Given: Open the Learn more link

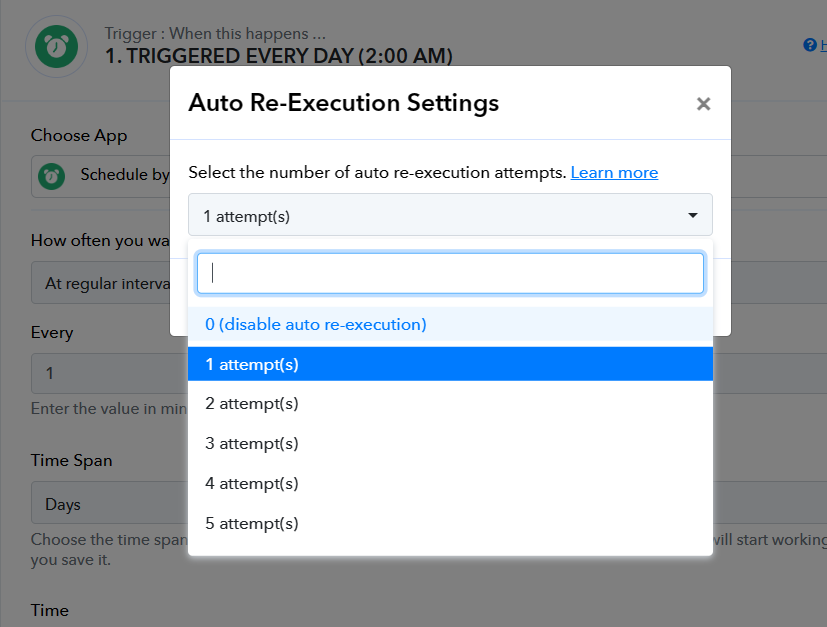Looking at the screenshot, I should [614, 173].
